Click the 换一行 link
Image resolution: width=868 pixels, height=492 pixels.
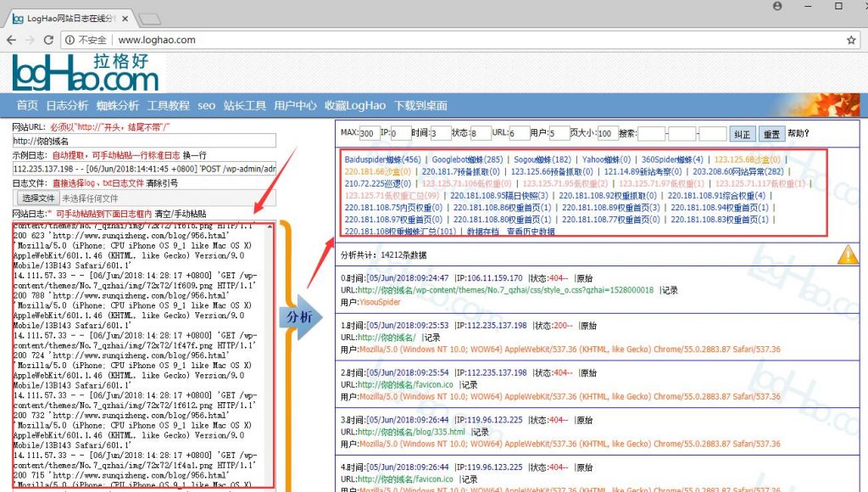point(194,155)
